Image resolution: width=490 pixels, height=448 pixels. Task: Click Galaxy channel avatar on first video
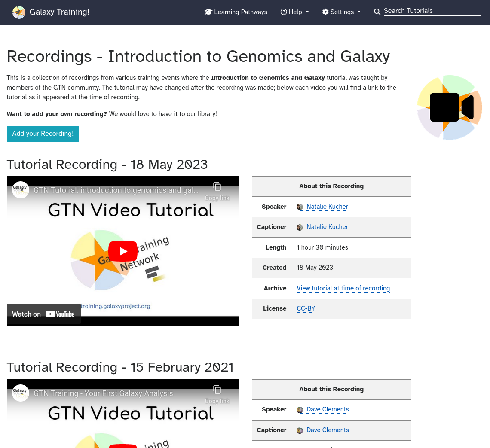(21, 190)
